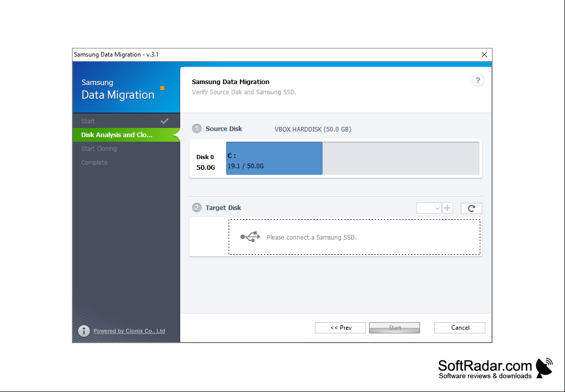This screenshot has height=392, width=565.
Task: Cancel the data migration wizard
Action: 460,328
